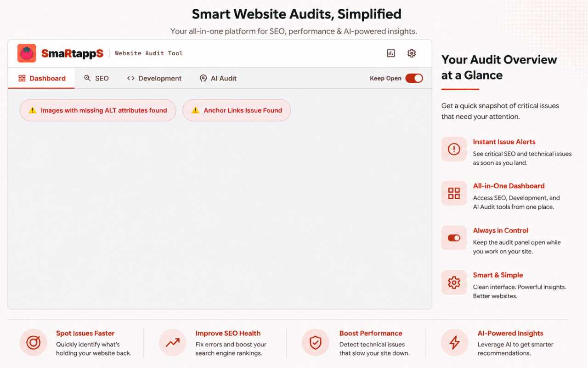
Task: Open the 'Images with missing ALT attributes found' alert
Action: (x=98, y=110)
